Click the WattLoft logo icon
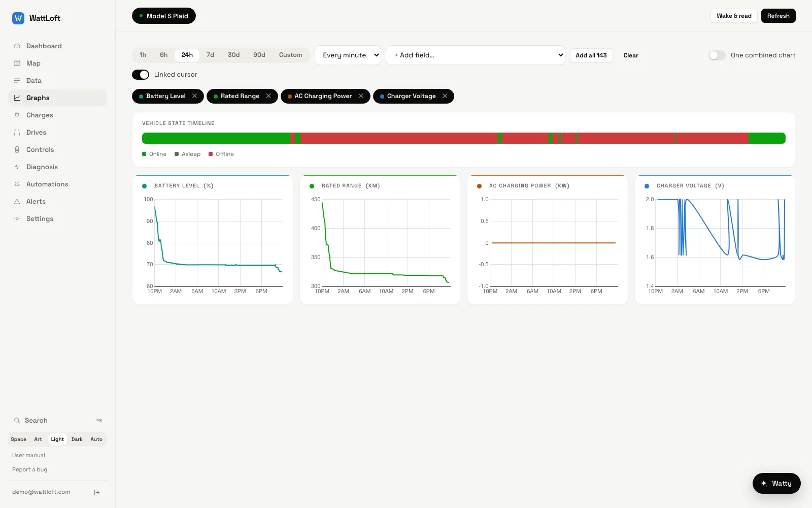The width and height of the screenshot is (812, 508). 18,18
